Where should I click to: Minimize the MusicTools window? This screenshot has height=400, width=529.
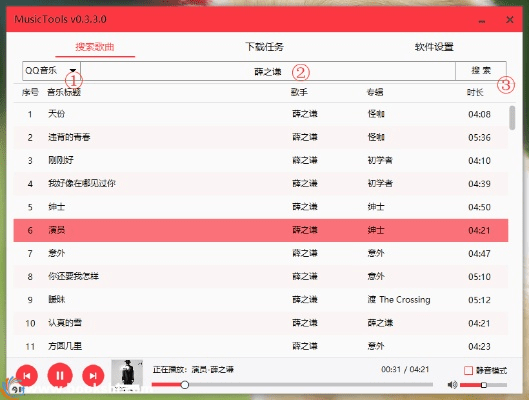pyautogui.click(x=482, y=21)
